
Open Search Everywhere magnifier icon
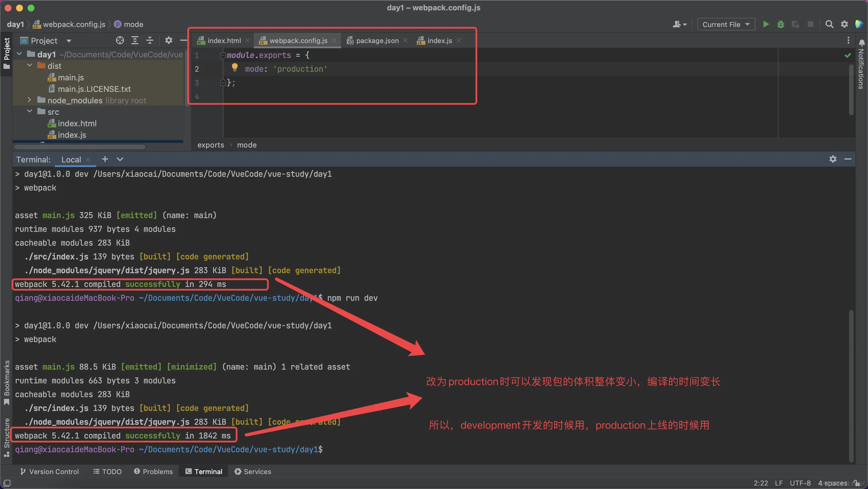click(x=829, y=24)
